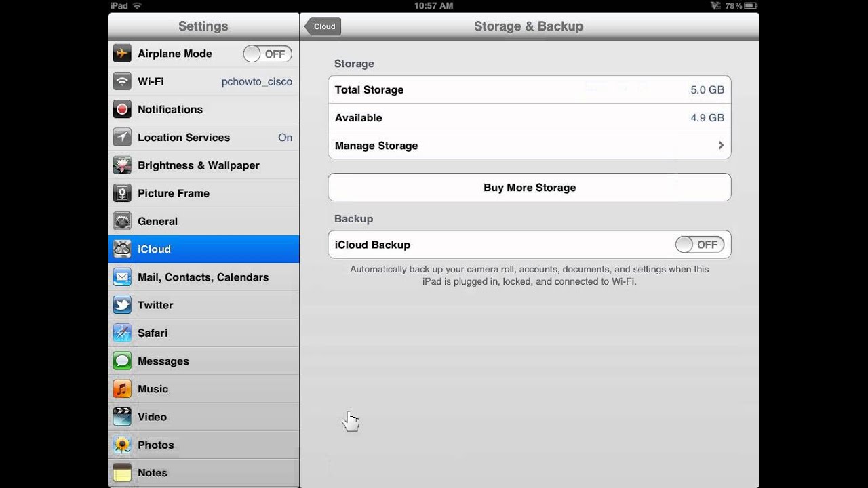Open the Brightness & Wallpaper label
868x488 pixels.
click(199, 165)
